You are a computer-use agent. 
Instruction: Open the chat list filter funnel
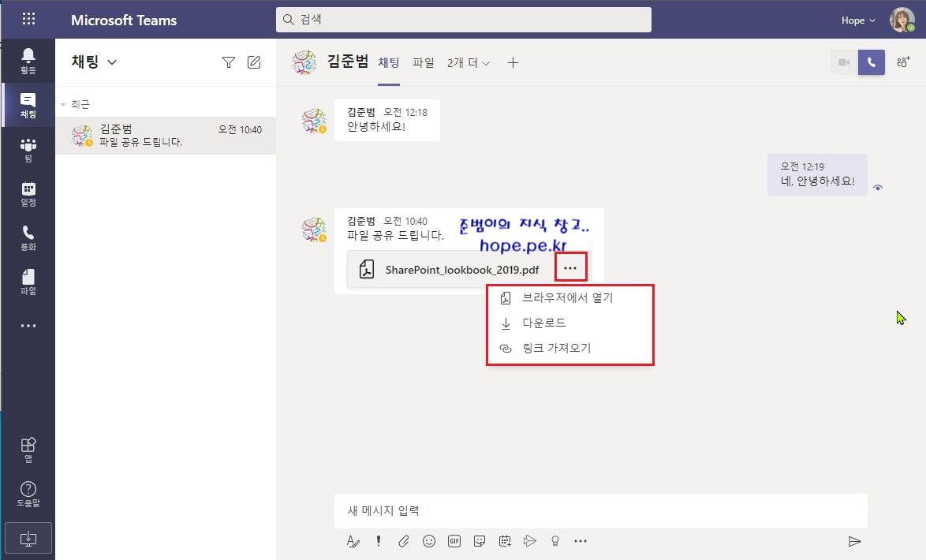point(229,62)
